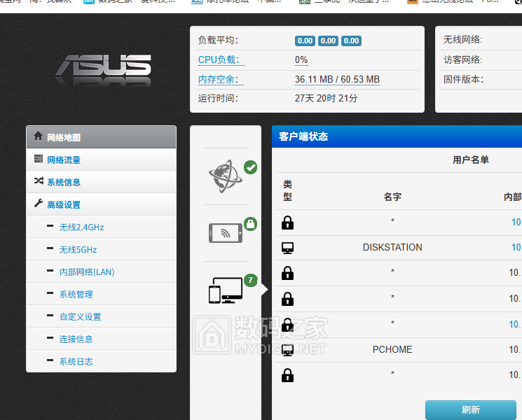This screenshot has width=522, height=420.
Task: Click the 负载平均 label
Action: [x=218, y=40]
